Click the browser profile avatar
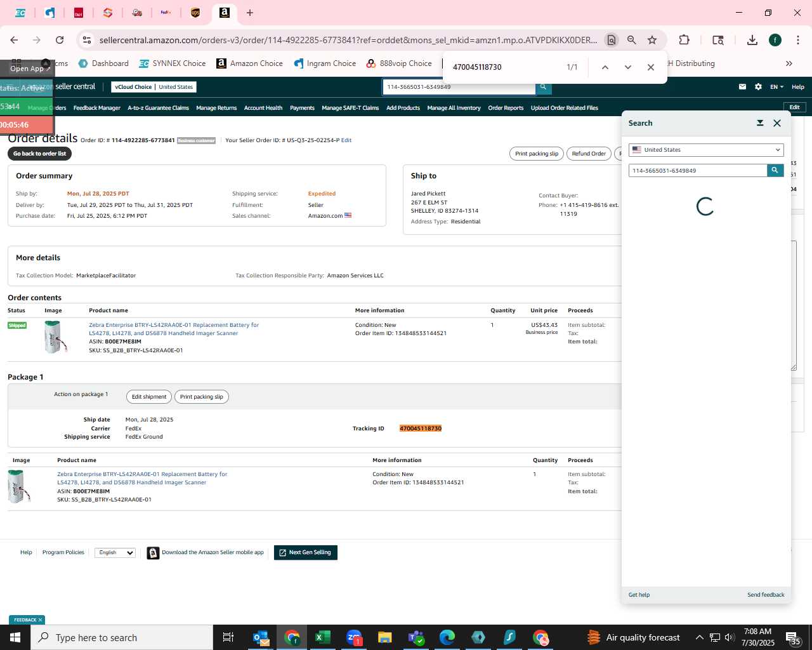 pos(775,40)
